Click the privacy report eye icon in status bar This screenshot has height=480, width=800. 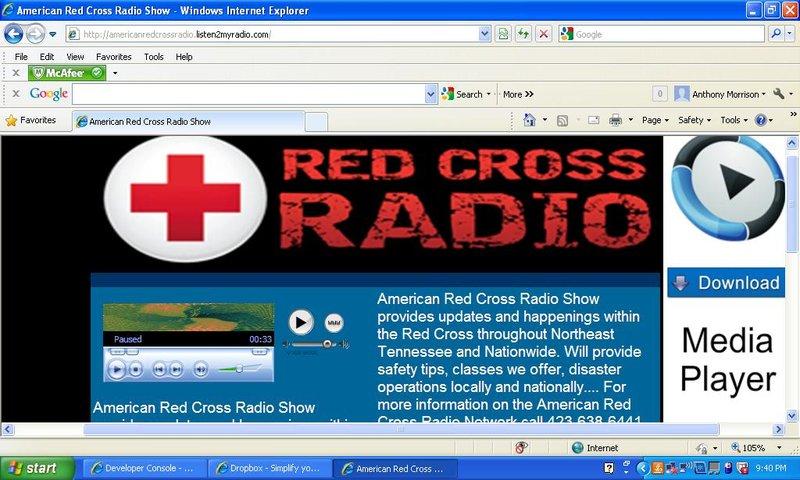click(x=521, y=448)
